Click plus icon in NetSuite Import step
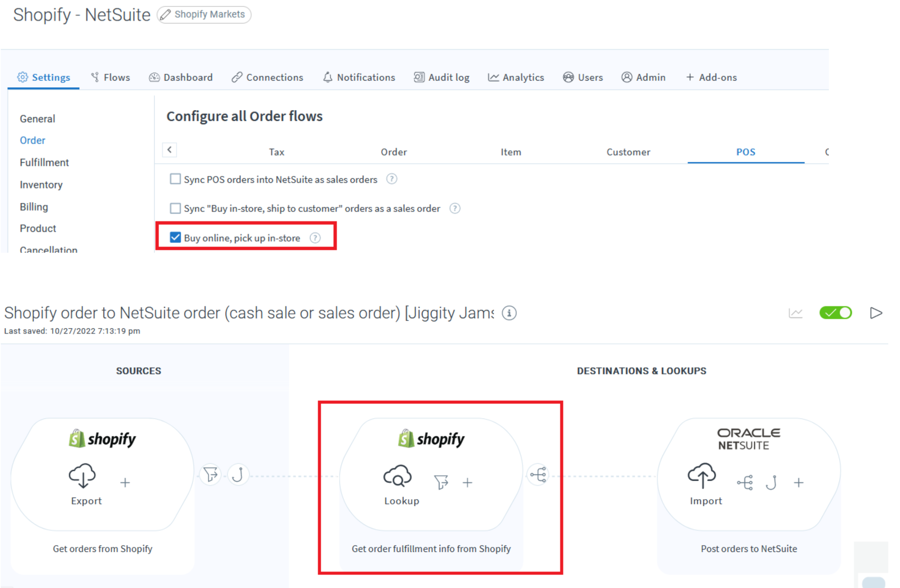900x588 pixels. click(x=799, y=483)
